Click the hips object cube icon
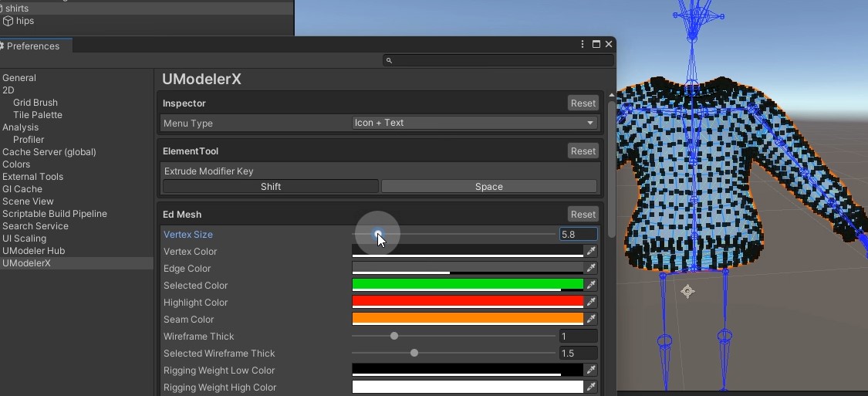868x396 pixels. [x=8, y=21]
